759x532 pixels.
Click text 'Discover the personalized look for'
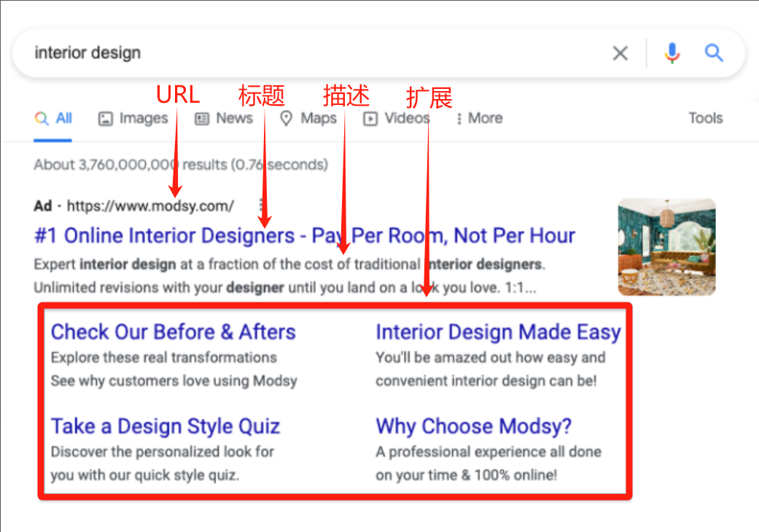pyautogui.click(x=163, y=452)
